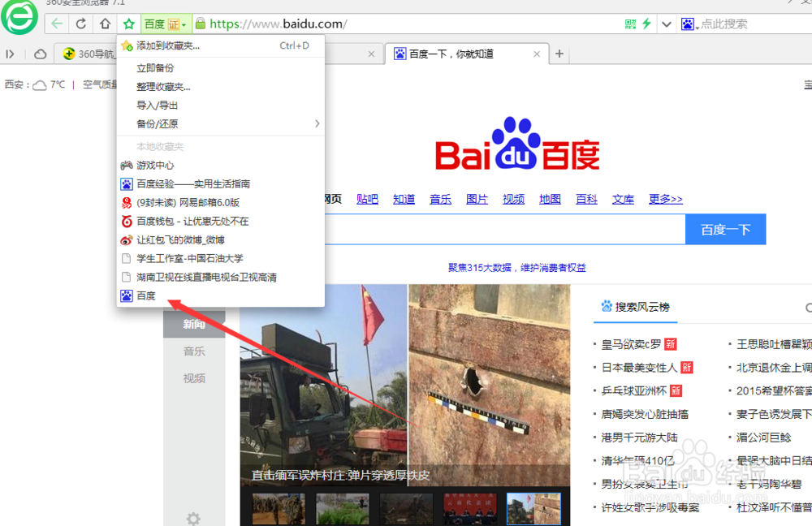Switch to the 百度一下，你就知道 tab
This screenshot has width=812, height=526.
[451, 54]
